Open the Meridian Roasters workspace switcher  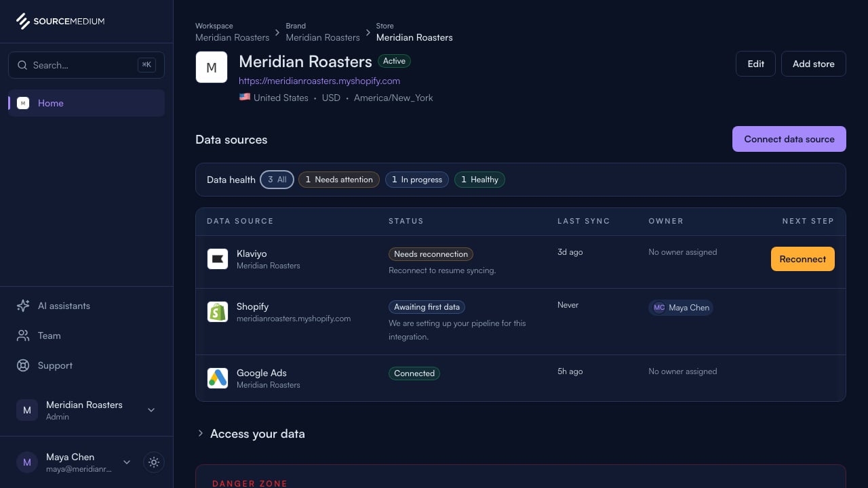pos(86,410)
